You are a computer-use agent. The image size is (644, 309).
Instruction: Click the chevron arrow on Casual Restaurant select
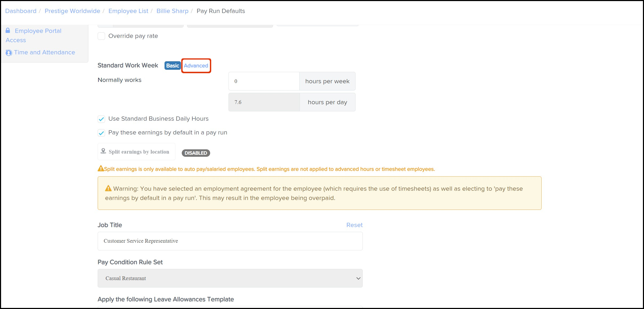click(358, 278)
